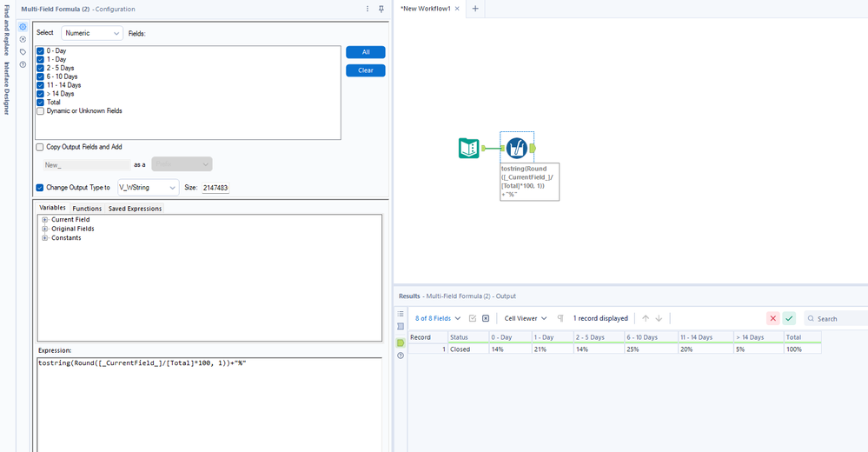Select the Input Data book tool on canvas
This screenshot has height=452, width=868.
[469, 149]
